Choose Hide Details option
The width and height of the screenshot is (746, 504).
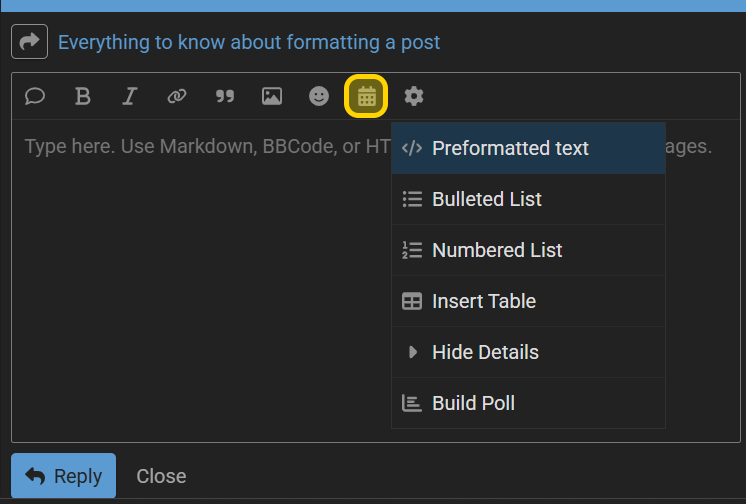pyautogui.click(x=528, y=352)
